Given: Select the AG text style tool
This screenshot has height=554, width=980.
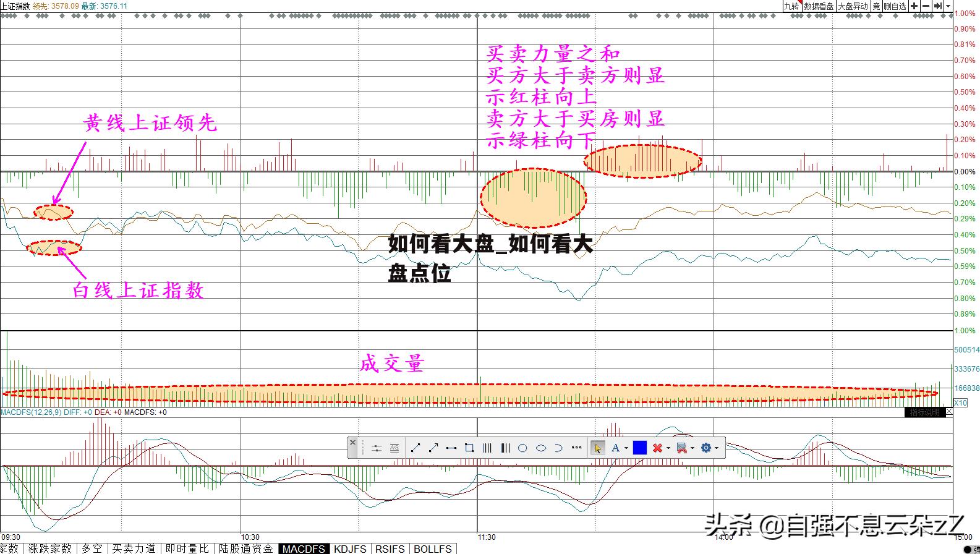Looking at the screenshot, I should [x=394, y=448].
